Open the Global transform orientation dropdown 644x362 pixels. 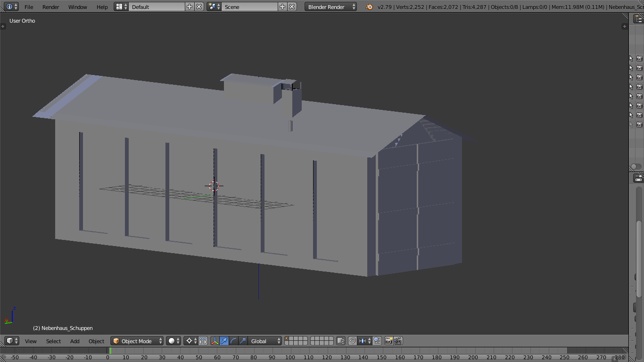[x=265, y=341]
